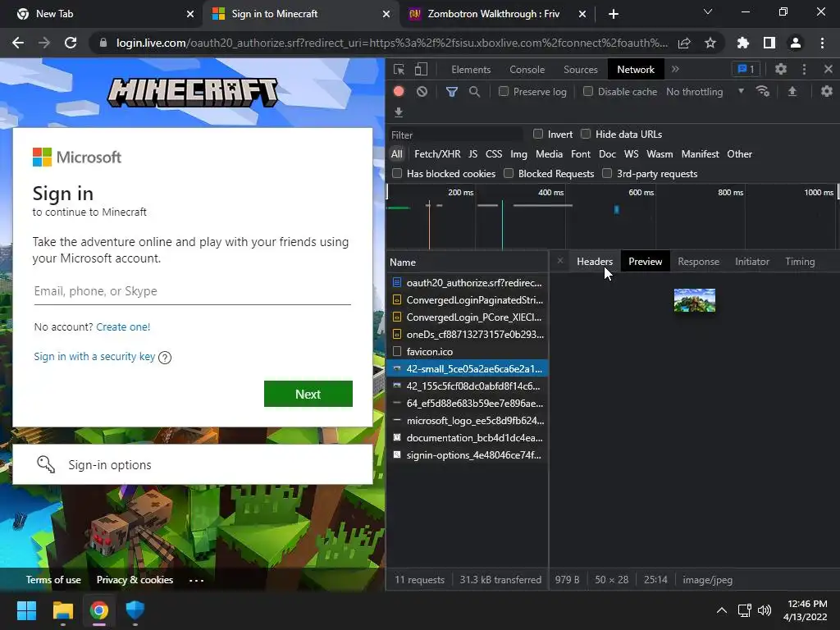Check the Invert filter checkbox

(x=538, y=134)
